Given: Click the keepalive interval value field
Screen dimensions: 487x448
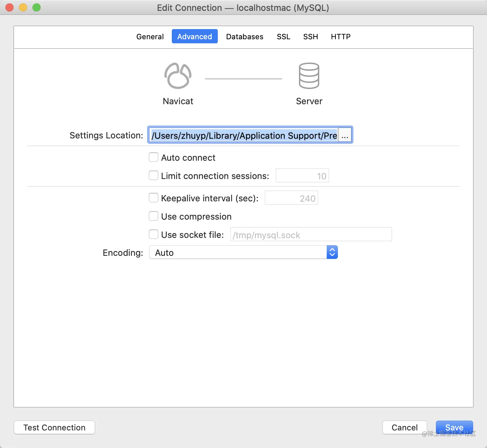Looking at the screenshot, I should pos(292,198).
